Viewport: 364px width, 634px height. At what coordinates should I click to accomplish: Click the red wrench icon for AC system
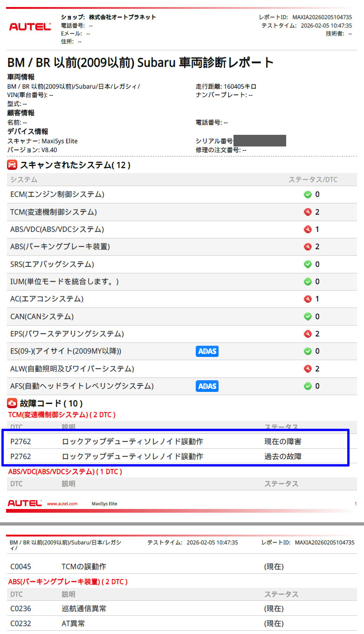coord(308,299)
